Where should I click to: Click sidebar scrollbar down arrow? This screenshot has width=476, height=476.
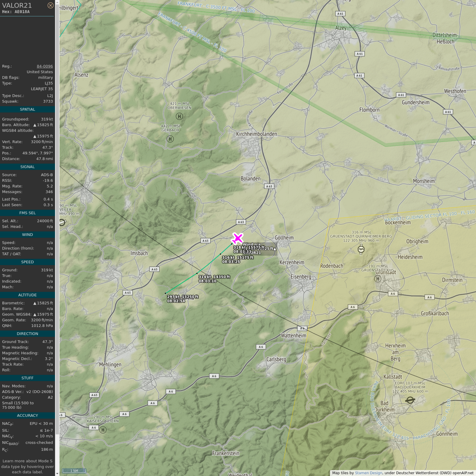pos(57,473)
